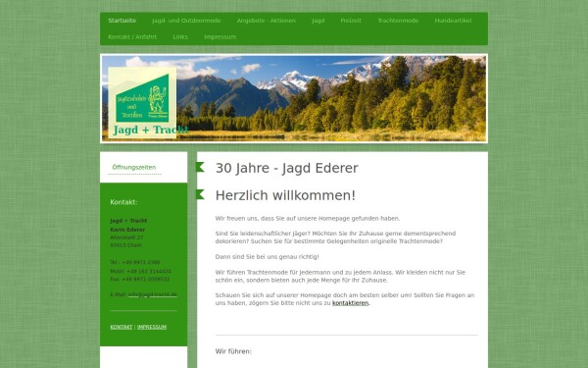
Task: Click the green flag beside '30 Jahre' heading
Action: click(x=200, y=167)
